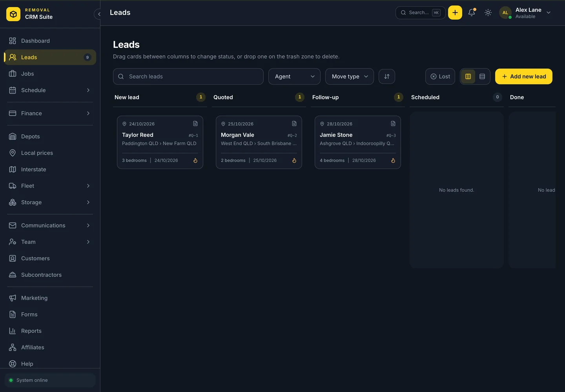Click the Interstate map icon
This screenshot has height=392, width=565.
[x=13, y=169]
